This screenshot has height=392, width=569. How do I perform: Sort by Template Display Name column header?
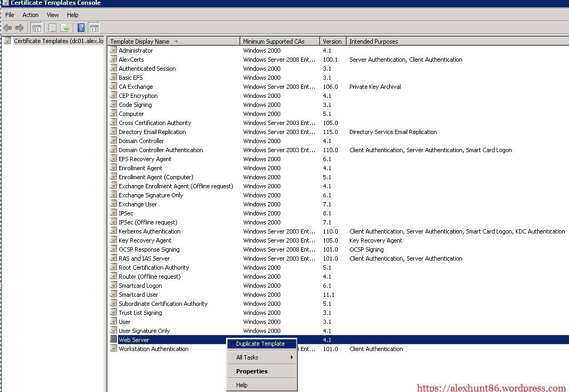tap(140, 41)
